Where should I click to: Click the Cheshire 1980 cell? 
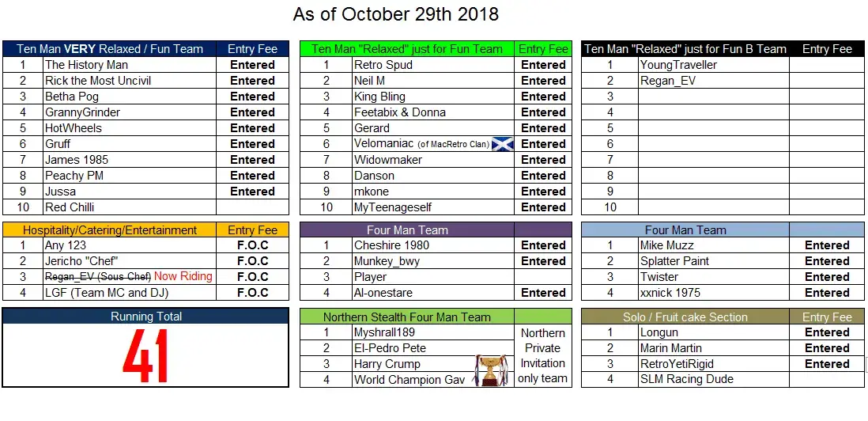(433, 245)
